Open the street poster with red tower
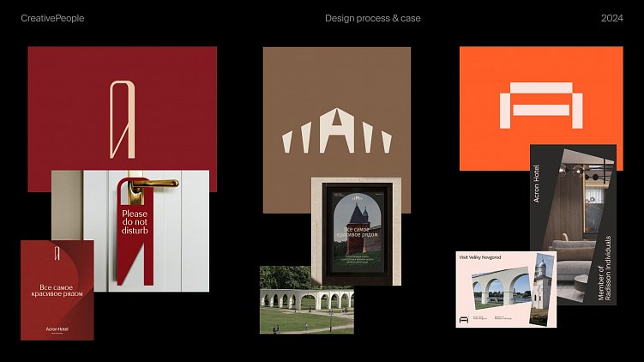 point(357,232)
